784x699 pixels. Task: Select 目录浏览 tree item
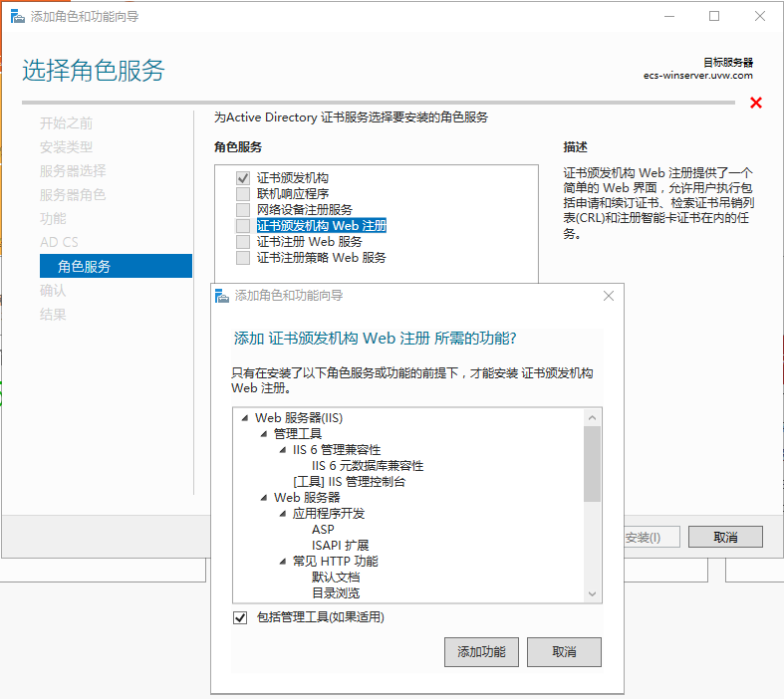pyautogui.click(x=336, y=593)
